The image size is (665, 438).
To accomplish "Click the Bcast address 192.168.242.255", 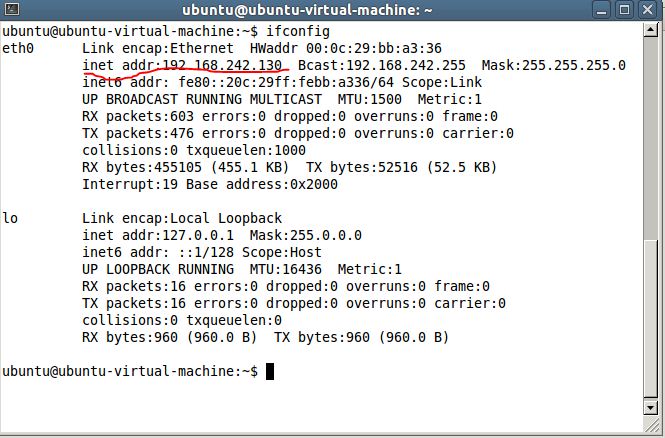I will 406,65.
